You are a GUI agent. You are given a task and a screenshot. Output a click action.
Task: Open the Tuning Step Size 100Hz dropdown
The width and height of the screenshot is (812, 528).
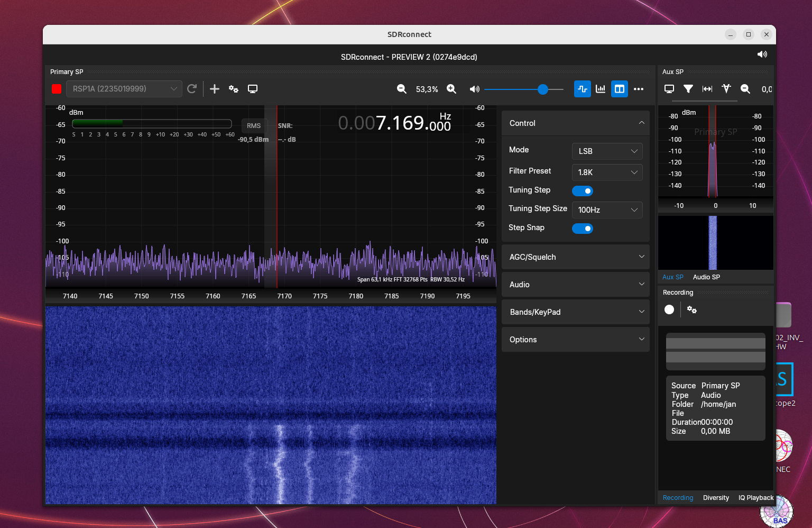[607, 210]
